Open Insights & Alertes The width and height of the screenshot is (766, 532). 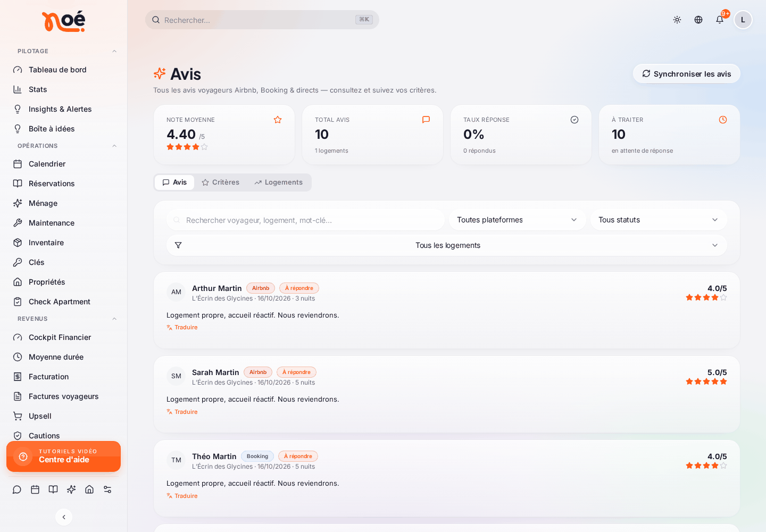[x=64, y=109]
